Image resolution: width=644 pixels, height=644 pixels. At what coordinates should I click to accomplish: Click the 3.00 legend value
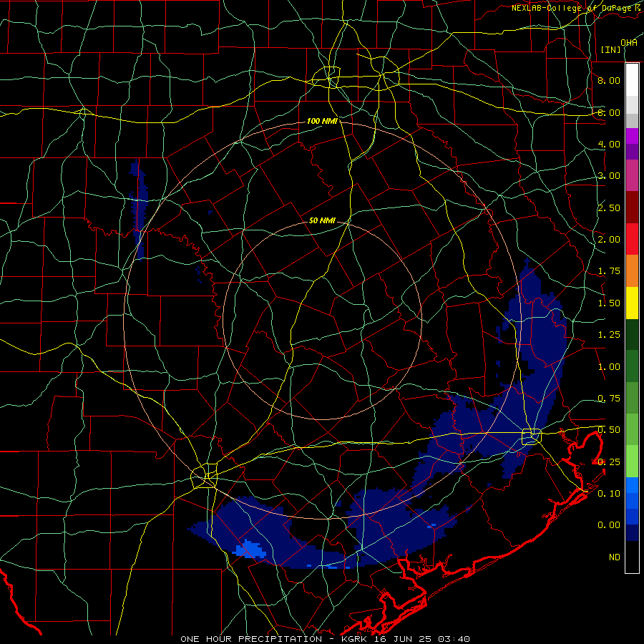pos(609,176)
